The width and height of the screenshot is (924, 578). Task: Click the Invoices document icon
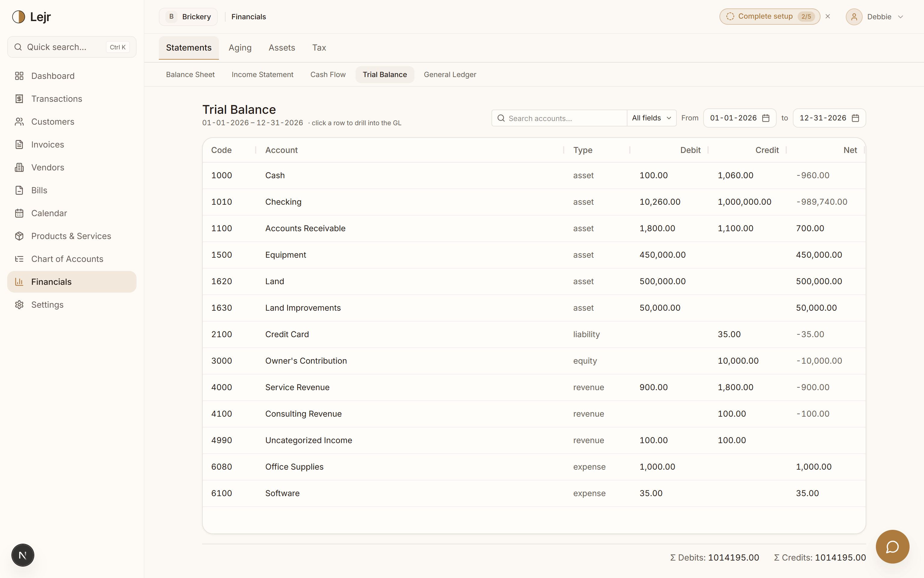[x=19, y=144]
